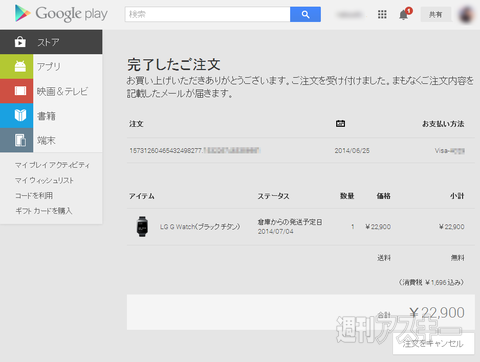Open the アプリ category label
Screen dimensions: 480x362
(x=49, y=67)
